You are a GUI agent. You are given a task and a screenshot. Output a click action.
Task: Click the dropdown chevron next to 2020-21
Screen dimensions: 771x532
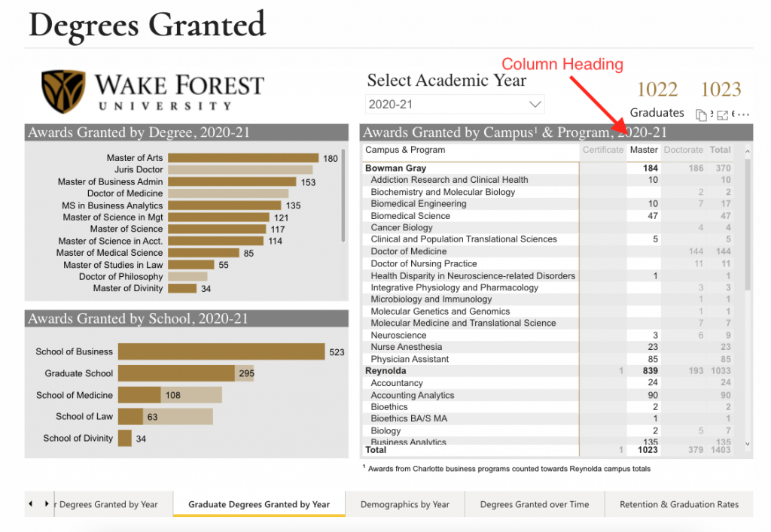click(535, 104)
